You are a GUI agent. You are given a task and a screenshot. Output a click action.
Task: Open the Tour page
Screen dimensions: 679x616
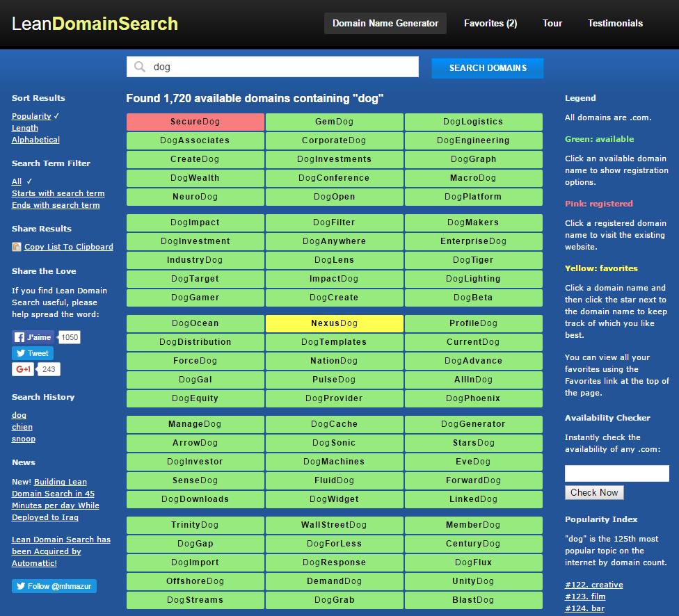pos(552,24)
